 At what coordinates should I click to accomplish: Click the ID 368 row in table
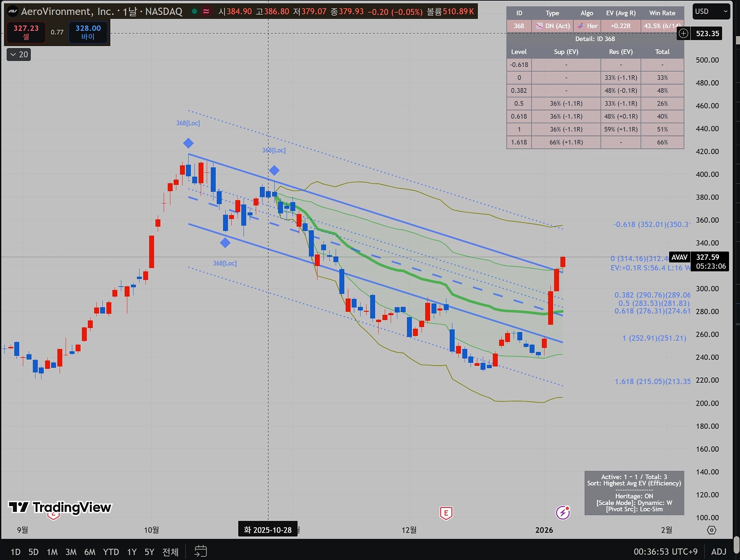pos(519,26)
